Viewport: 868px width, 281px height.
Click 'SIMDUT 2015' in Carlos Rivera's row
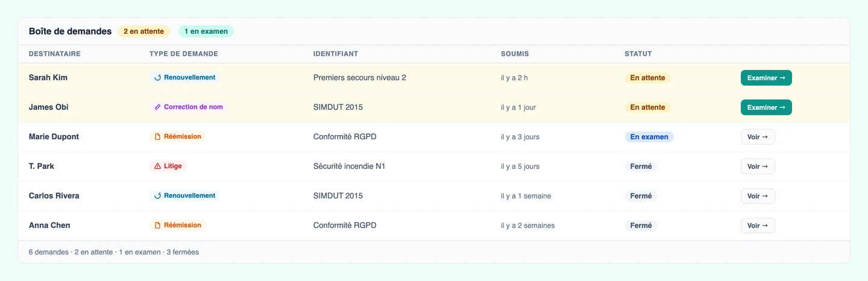(338, 196)
